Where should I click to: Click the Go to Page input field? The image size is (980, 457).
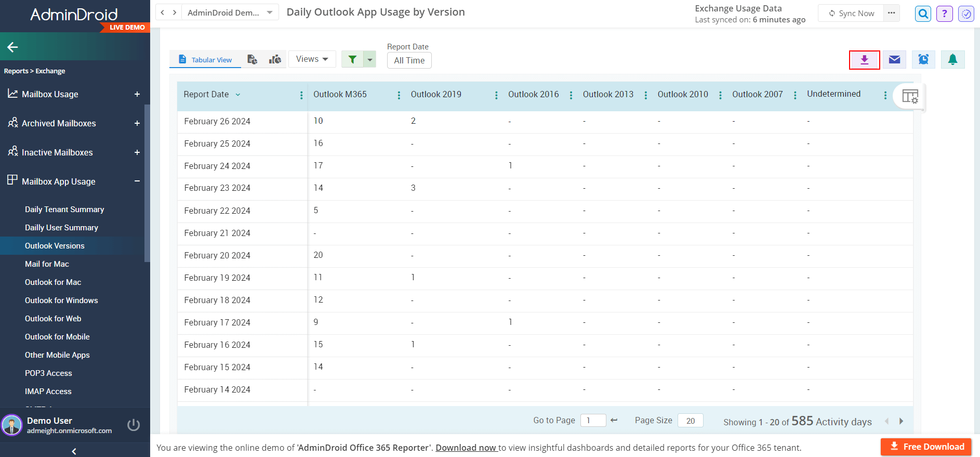coord(593,421)
